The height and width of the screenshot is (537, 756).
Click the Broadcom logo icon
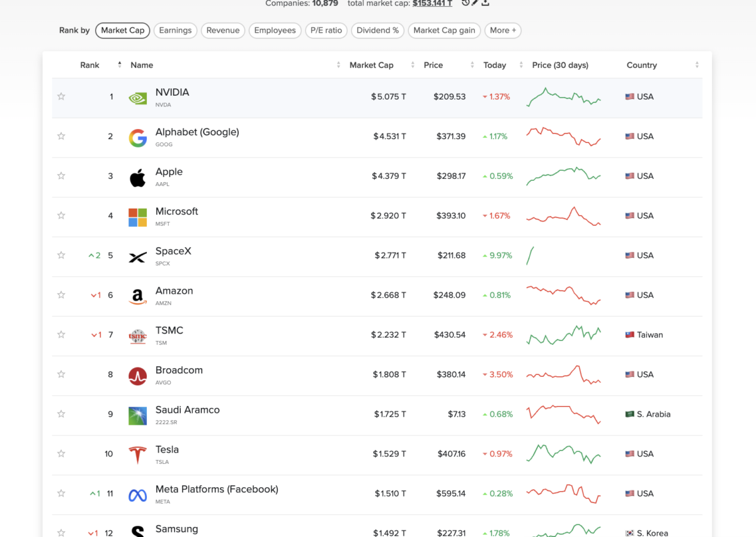[138, 376]
